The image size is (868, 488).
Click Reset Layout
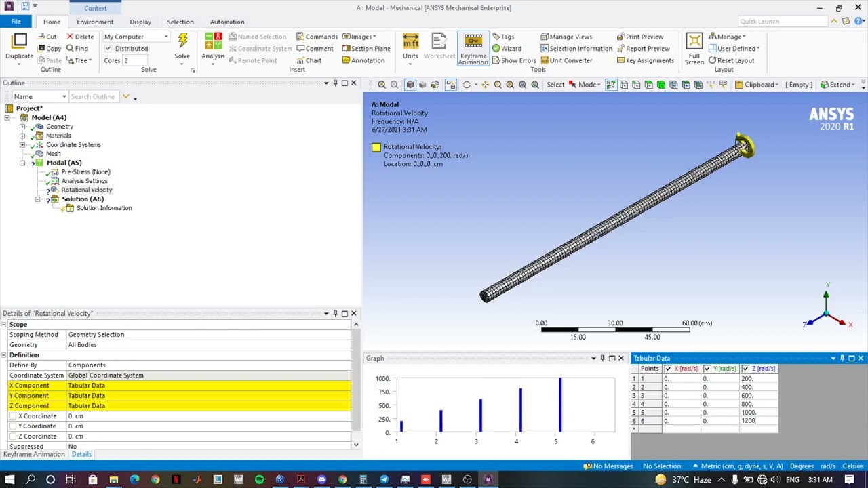click(x=731, y=60)
